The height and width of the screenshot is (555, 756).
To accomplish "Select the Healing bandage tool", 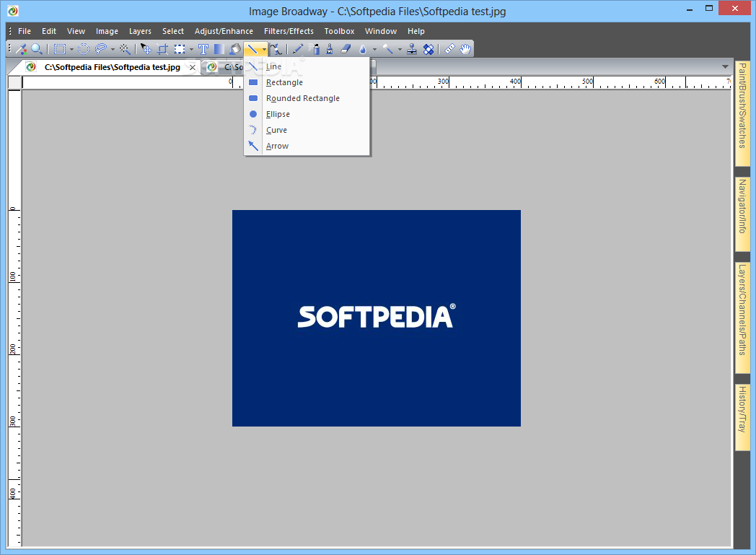I will 428,48.
